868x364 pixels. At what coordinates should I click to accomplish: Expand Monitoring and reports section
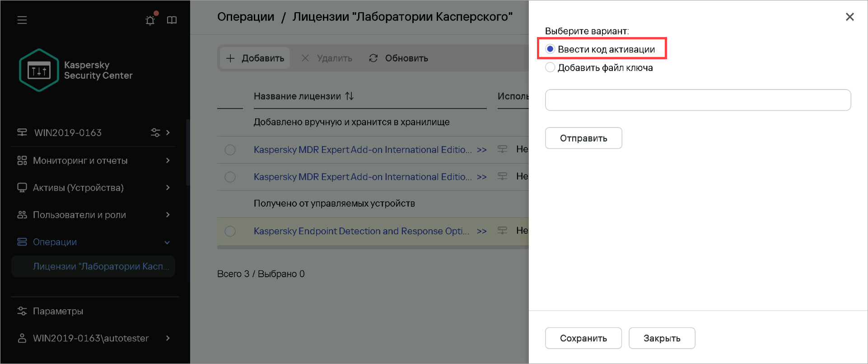(168, 161)
